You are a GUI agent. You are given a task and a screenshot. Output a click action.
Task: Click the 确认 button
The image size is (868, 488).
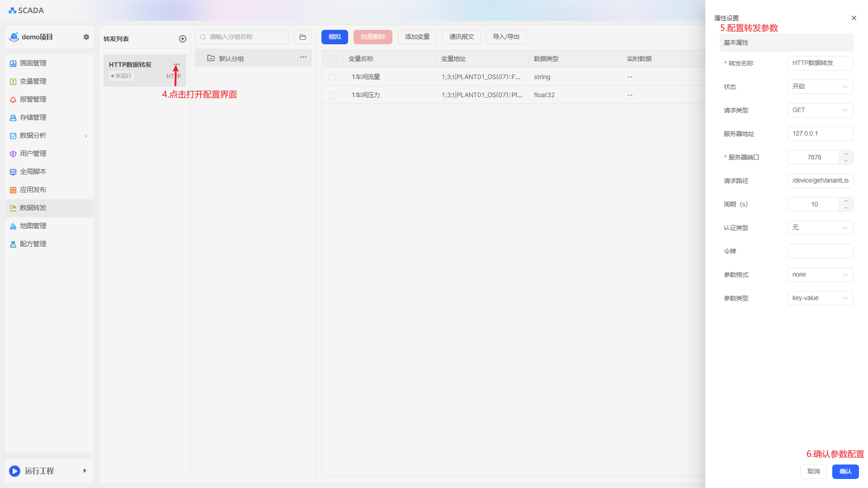coord(845,471)
